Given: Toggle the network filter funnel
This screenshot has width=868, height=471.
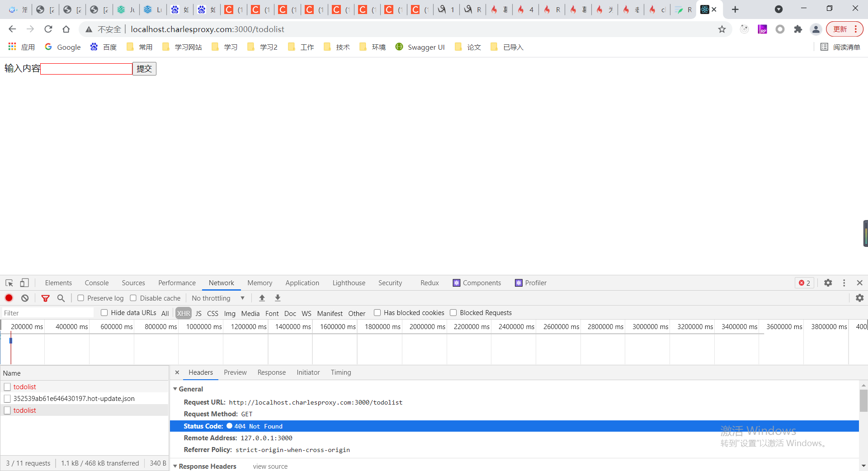Looking at the screenshot, I should click(x=45, y=298).
